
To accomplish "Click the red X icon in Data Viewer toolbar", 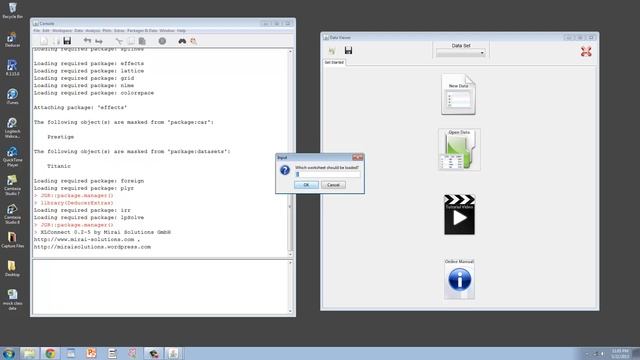I will tap(586, 51).
